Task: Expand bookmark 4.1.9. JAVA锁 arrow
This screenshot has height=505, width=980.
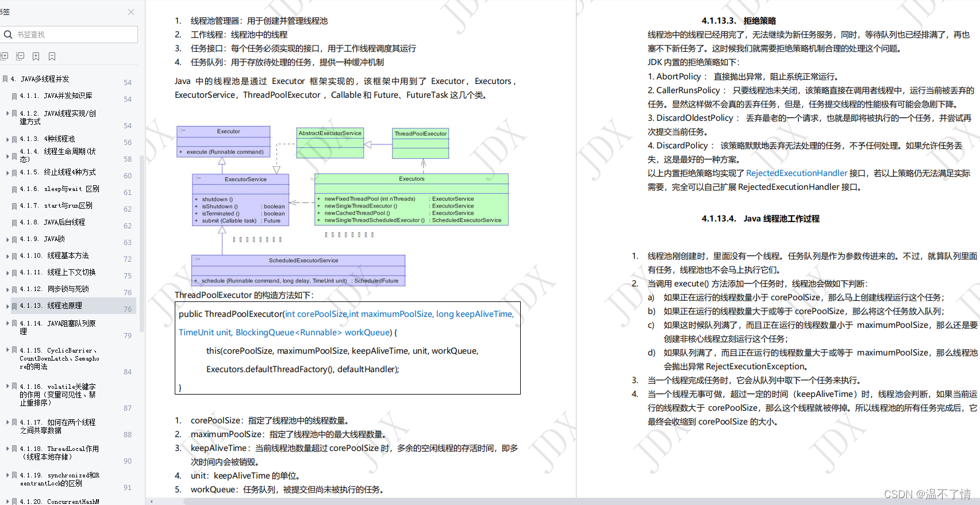Action: coord(7,239)
